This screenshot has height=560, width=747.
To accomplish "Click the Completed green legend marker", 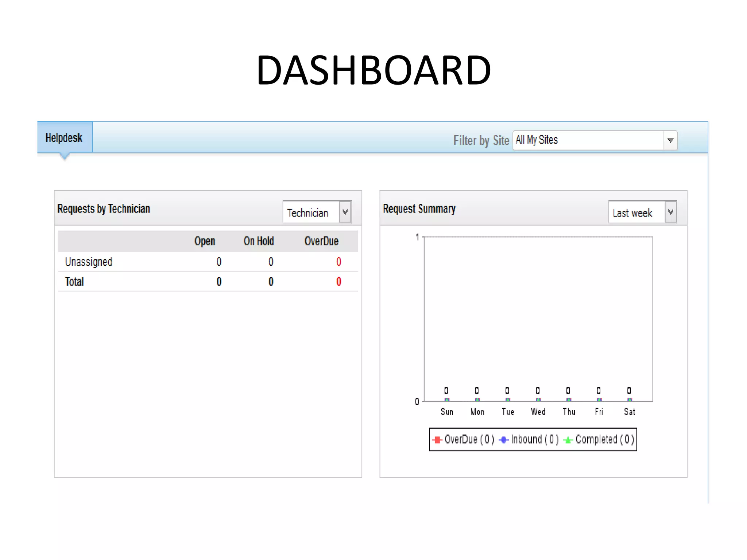I will (x=568, y=440).
